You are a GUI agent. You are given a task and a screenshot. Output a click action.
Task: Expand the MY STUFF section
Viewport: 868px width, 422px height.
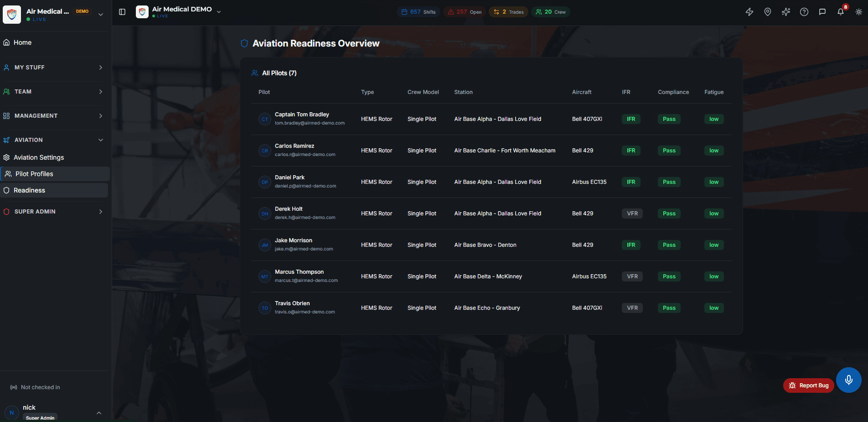(54, 68)
